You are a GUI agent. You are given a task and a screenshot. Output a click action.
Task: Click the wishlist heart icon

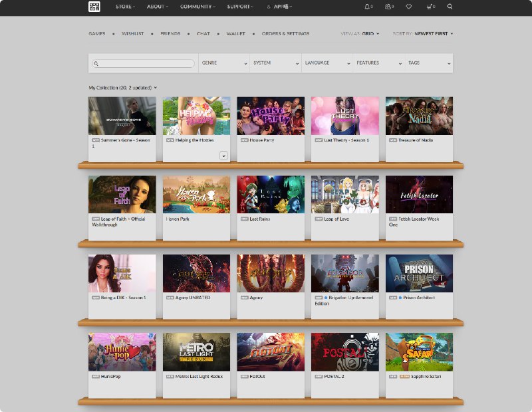408,7
